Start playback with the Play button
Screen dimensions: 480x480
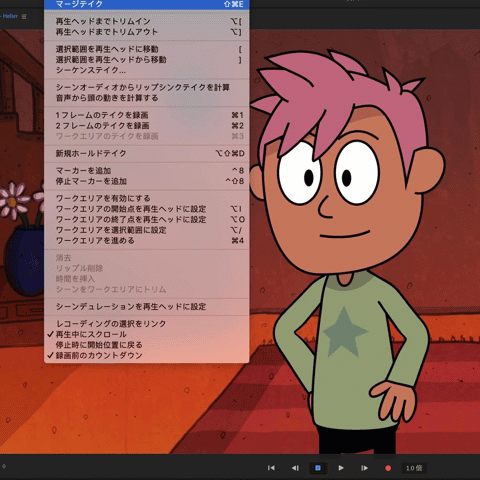pyautogui.click(x=341, y=468)
